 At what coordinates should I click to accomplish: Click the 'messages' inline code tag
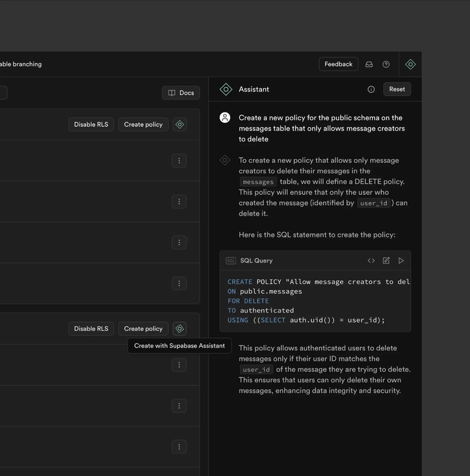pyautogui.click(x=258, y=182)
